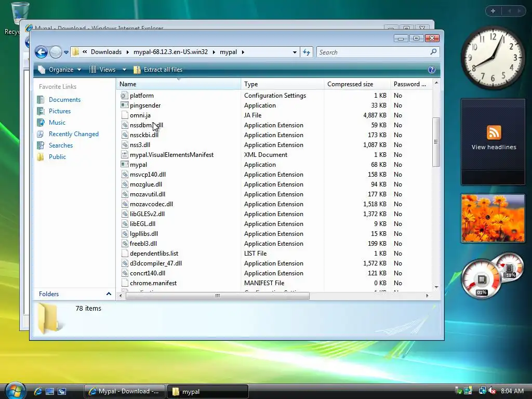532x399 pixels.
Task: Sort by the Name column header
Action: (x=179, y=84)
